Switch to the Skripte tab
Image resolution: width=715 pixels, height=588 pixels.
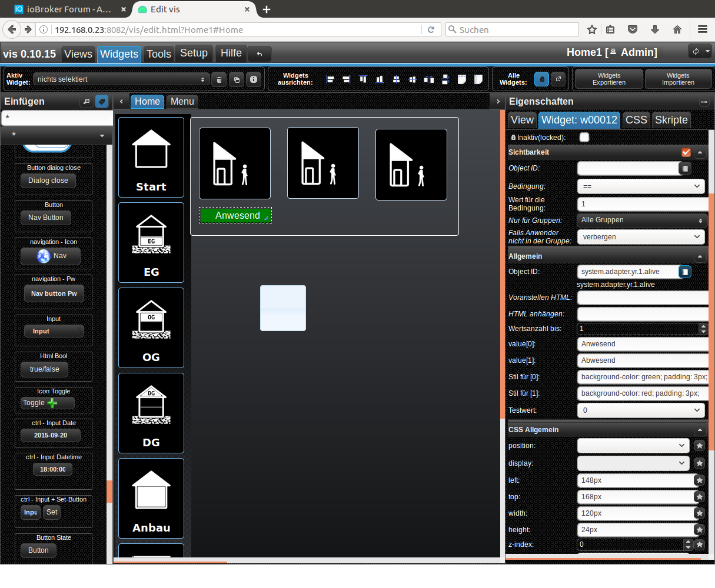pyautogui.click(x=671, y=120)
